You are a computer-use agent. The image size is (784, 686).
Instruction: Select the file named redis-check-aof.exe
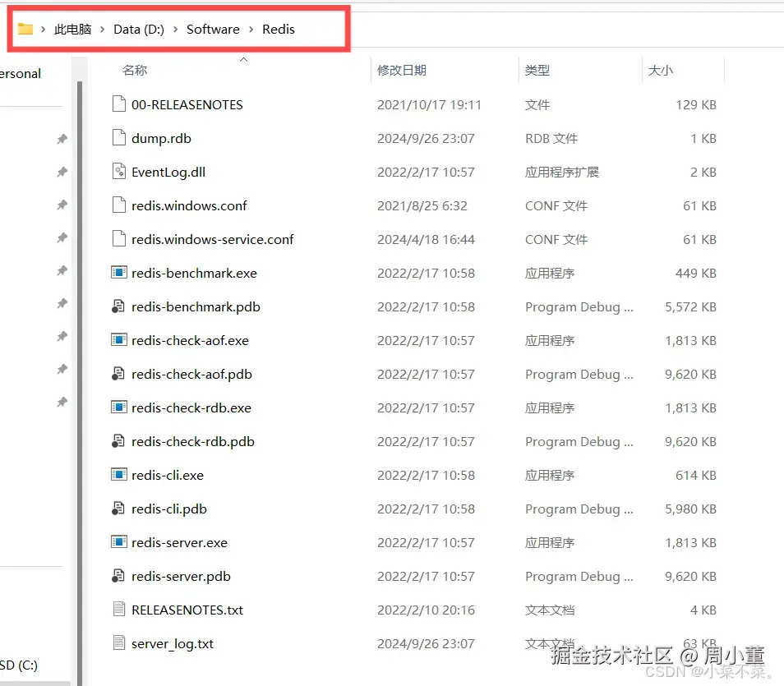(190, 340)
